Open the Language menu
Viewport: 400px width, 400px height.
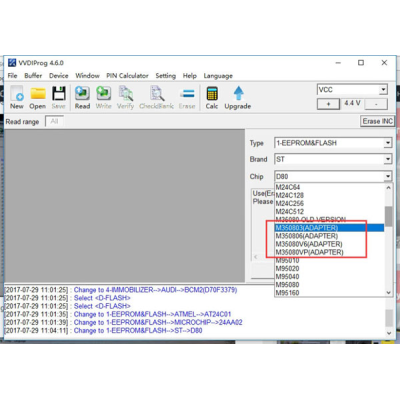[218, 76]
